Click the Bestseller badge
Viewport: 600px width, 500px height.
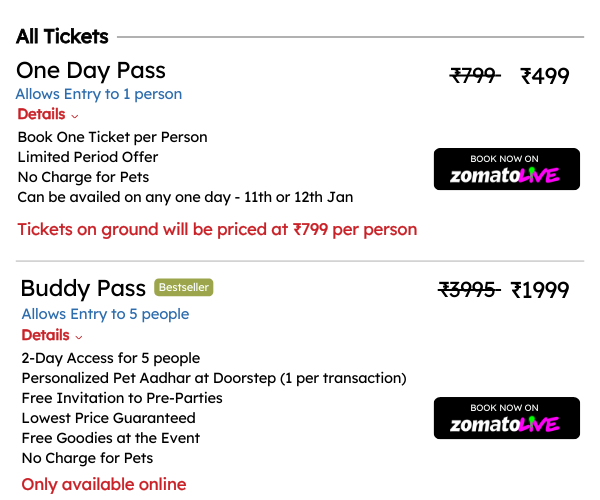pos(184,287)
